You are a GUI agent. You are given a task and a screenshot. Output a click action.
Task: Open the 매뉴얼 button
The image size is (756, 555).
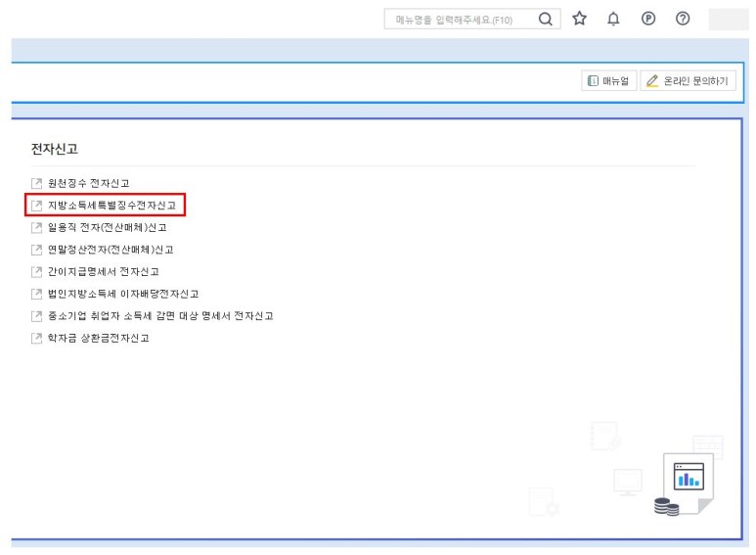pyautogui.click(x=608, y=80)
